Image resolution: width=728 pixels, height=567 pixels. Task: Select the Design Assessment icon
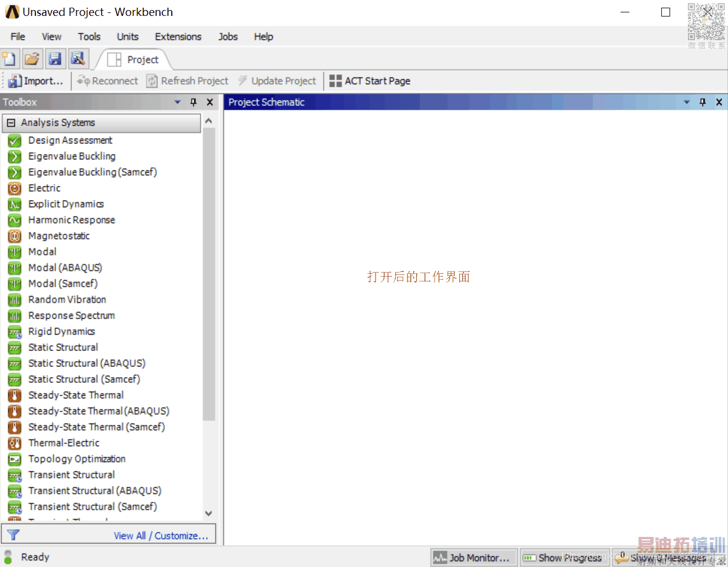coord(15,140)
